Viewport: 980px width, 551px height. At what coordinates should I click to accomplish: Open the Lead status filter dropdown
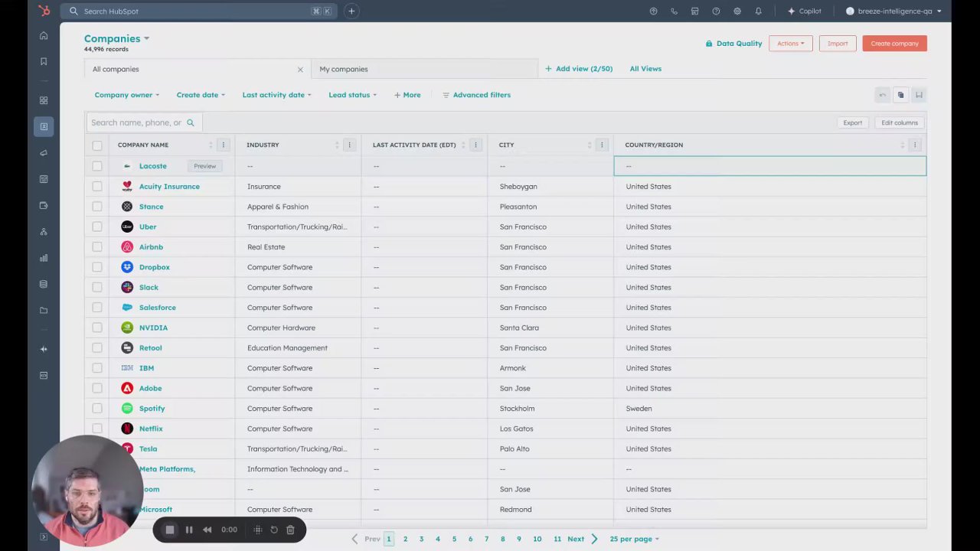(352, 95)
